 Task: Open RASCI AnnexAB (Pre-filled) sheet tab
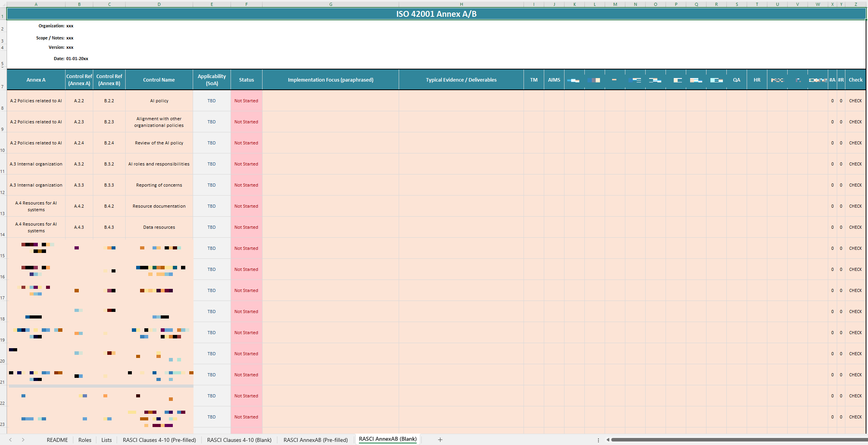[315, 440]
